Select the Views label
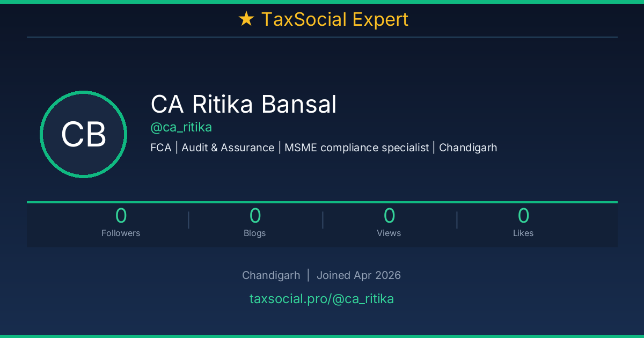644x338 pixels. pos(389,233)
